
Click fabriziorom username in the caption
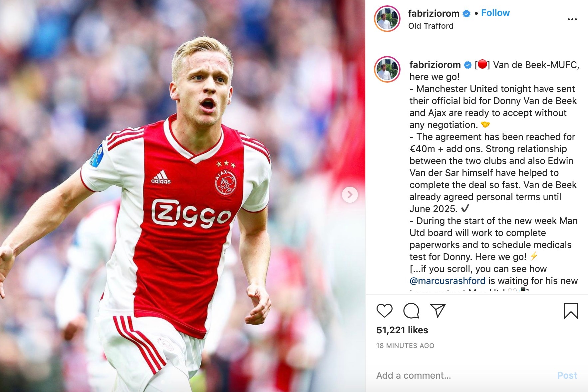[435, 65]
